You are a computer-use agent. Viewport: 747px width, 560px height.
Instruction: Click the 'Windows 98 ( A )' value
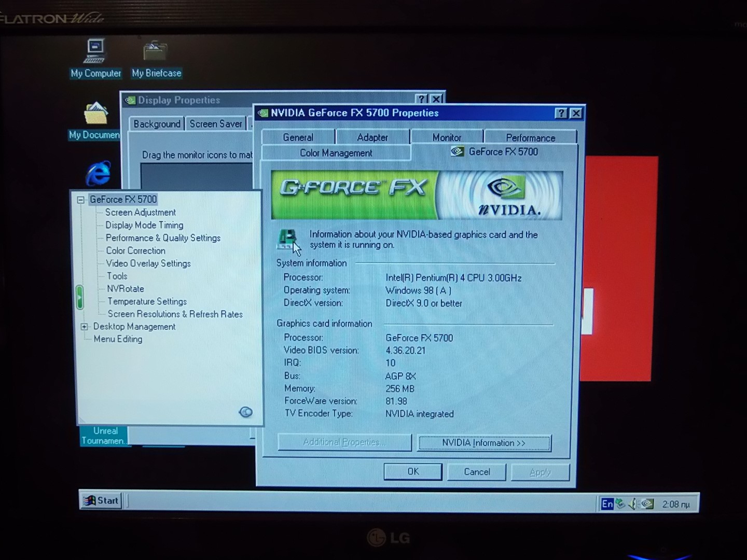pos(418,290)
